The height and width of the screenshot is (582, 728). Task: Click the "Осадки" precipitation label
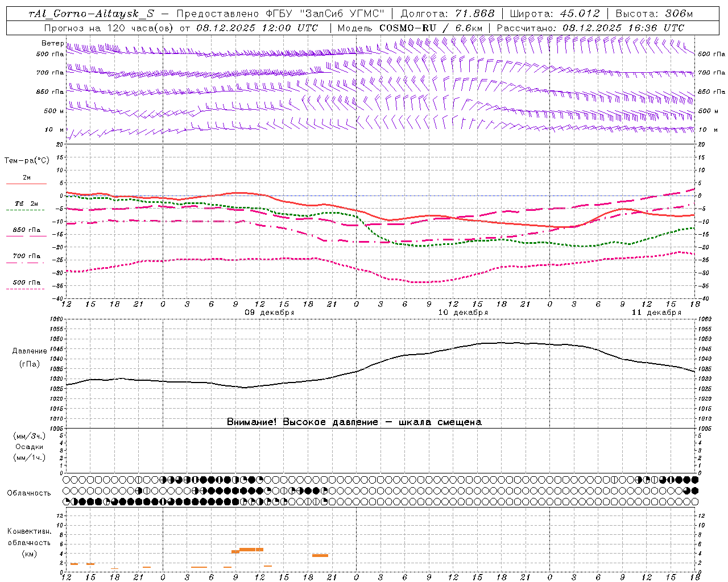(30, 447)
